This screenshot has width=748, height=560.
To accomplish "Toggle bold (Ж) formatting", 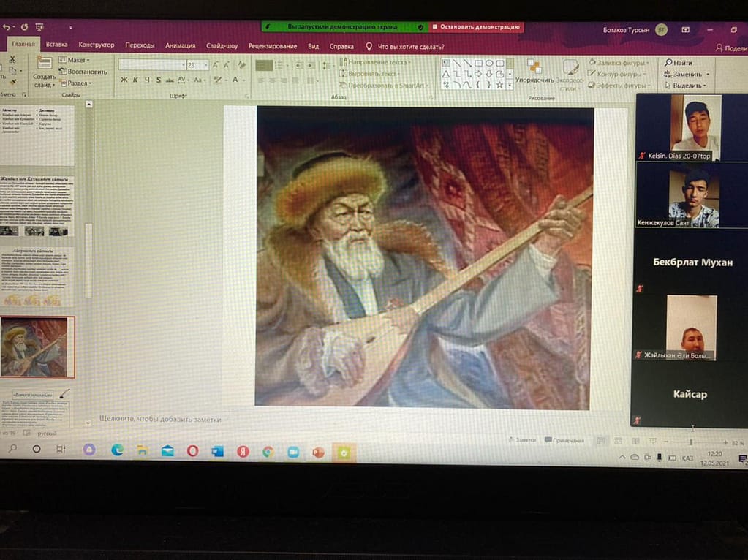I will 124,80.
